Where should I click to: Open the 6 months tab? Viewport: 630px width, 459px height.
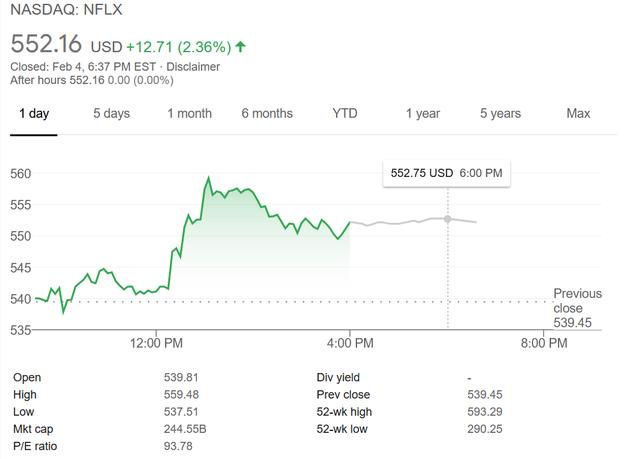[x=267, y=113]
